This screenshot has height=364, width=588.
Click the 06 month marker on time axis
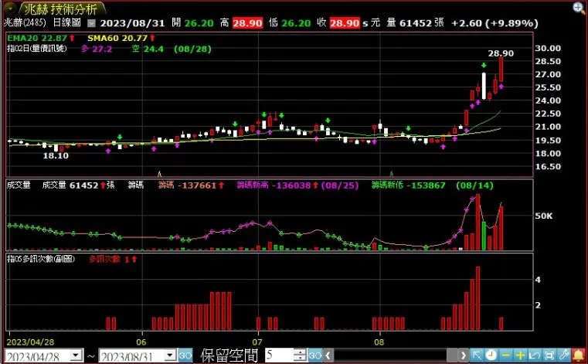pos(141,342)
